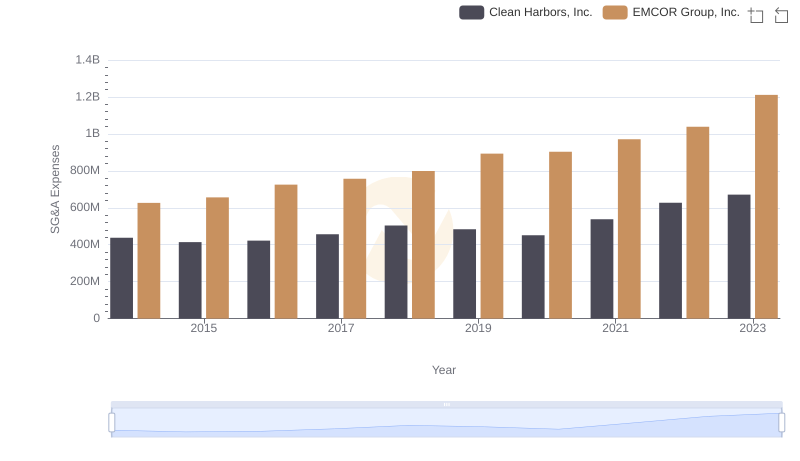This screenshot has width=800, height=461.
Task: Click the y-axis label 600M
Action: (x=85, y=208)
